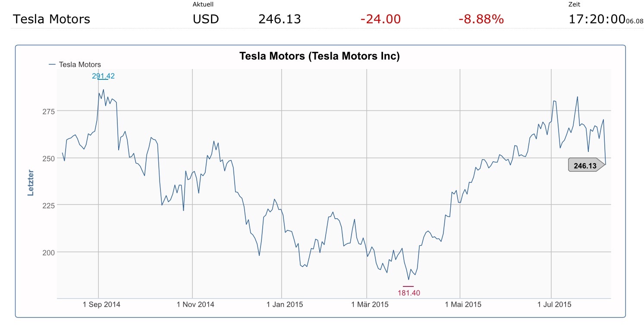Select the 1 Nov 2014 axis label
This screenshot has width=644, height=327.
click(x=195, y=305)
